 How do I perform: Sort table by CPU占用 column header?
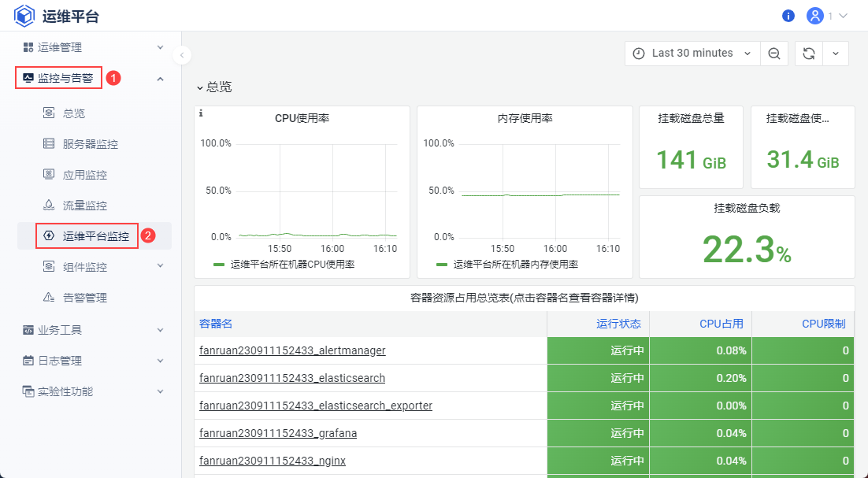[x=722, y=324]
